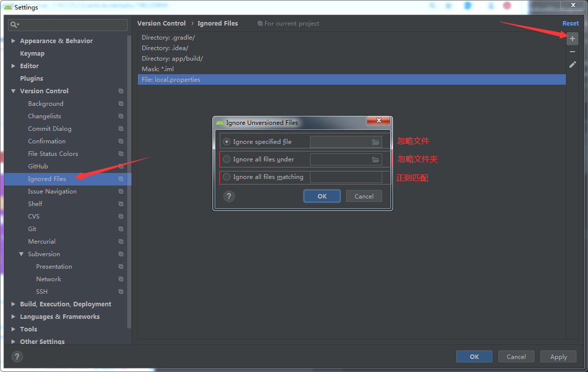This screenshot has width=588, height=372.
Task: Open folder browser next to Ignore specified file
Action: point(376,142)
